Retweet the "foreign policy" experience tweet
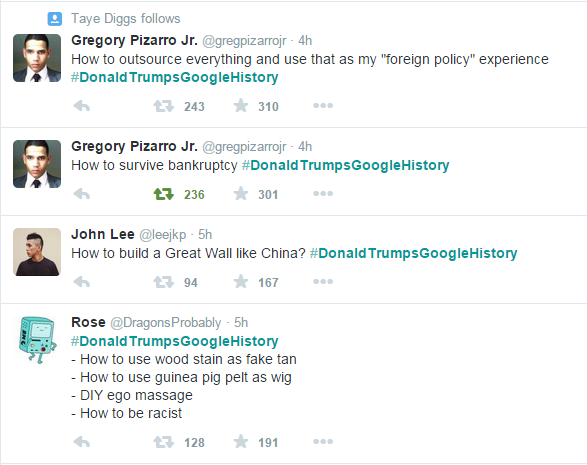The image size is (587, 465). tap(164, 106)
